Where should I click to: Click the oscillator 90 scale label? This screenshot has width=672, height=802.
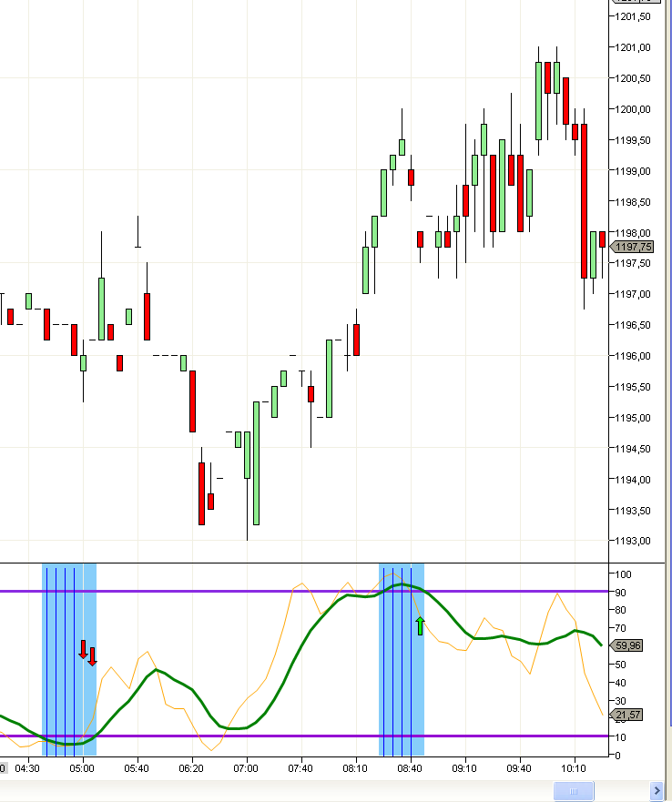point(621,593)
